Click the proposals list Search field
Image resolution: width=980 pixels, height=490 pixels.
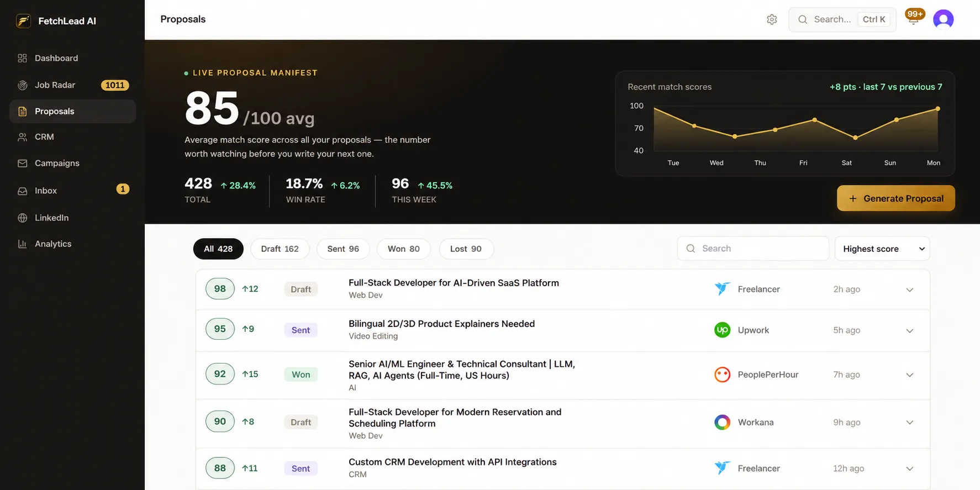pos(753,249)
